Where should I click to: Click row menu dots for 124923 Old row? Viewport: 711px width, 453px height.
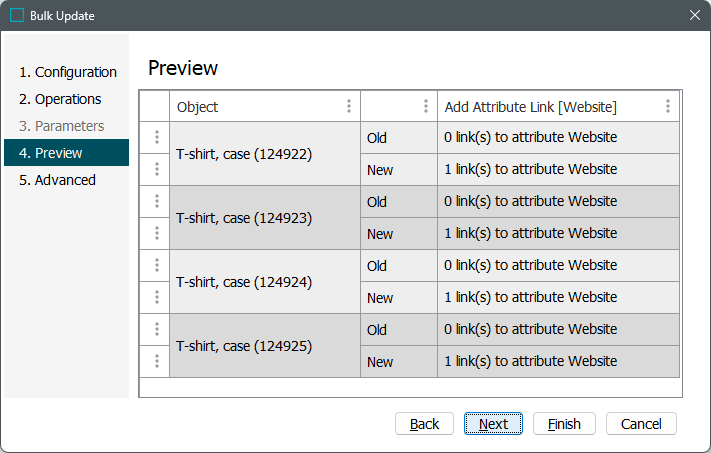click(156, 202)
